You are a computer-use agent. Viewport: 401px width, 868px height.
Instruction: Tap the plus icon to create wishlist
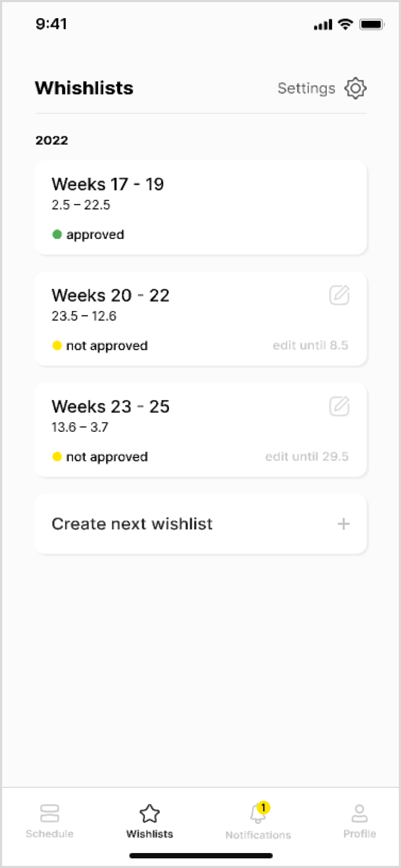click(344, 524)
